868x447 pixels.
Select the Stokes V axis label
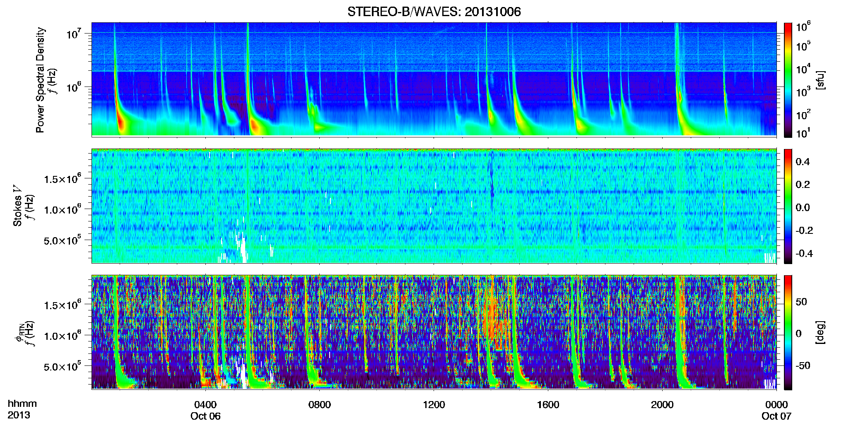click(x=17, y=206)
